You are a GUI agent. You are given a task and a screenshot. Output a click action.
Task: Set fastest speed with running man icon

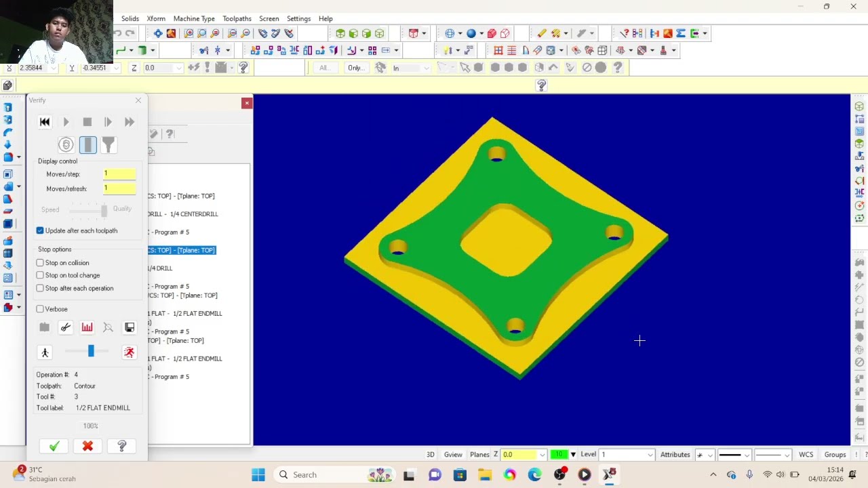tap(129, 352)
